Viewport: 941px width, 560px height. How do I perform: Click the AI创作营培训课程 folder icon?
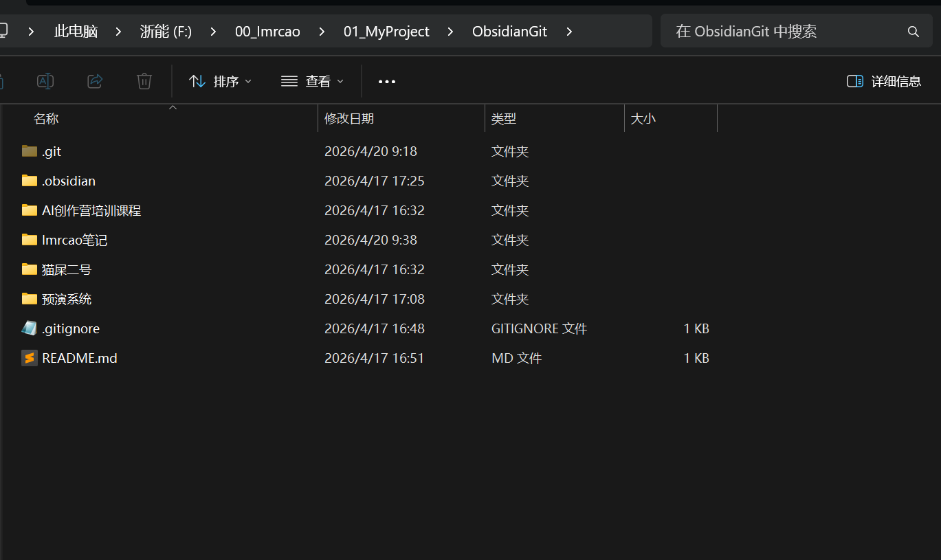[x=29, y=210]
